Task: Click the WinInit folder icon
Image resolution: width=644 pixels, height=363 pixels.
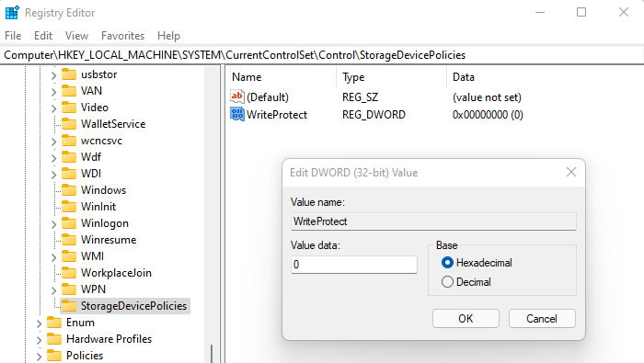Action: tap(69, 207)
